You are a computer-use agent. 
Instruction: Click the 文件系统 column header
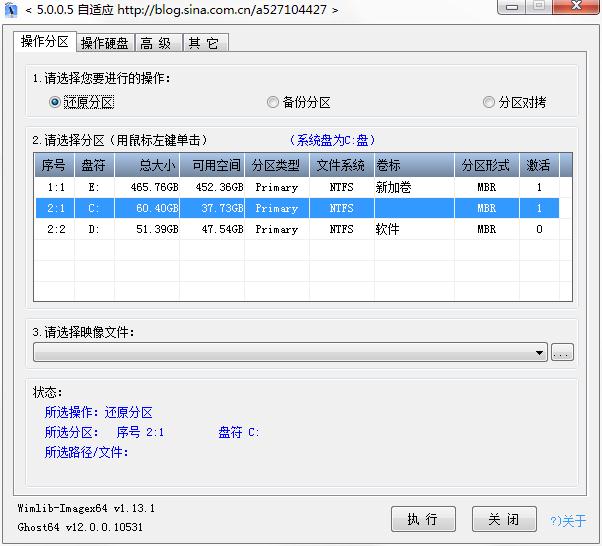coord(340,165)
